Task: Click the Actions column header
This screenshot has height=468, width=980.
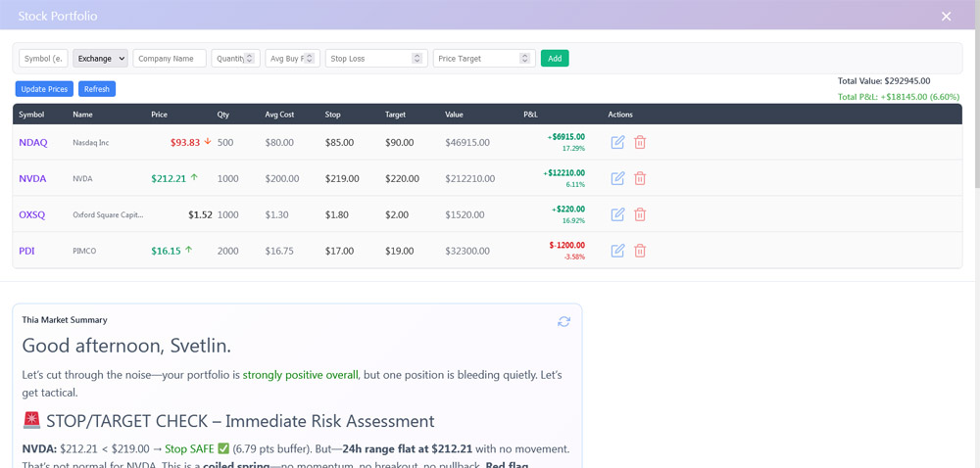Action: click(620, 115)
